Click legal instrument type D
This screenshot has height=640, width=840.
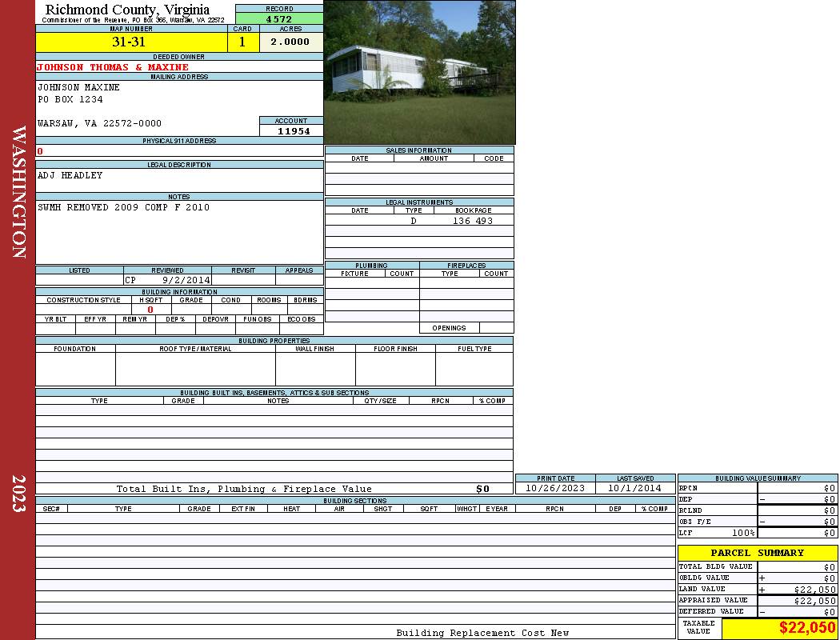coord(414,221)
